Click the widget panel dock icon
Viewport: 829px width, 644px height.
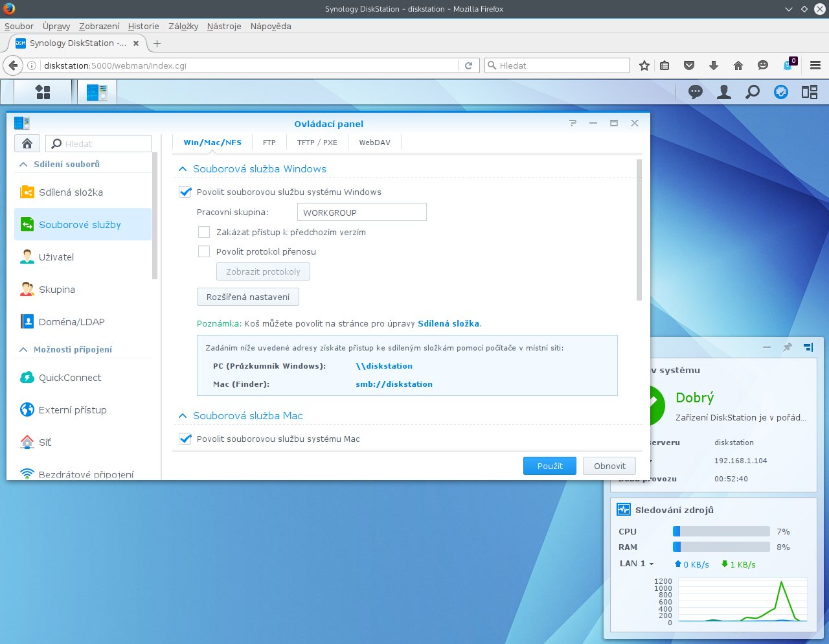pyautogui.click(x=808, y=347)
